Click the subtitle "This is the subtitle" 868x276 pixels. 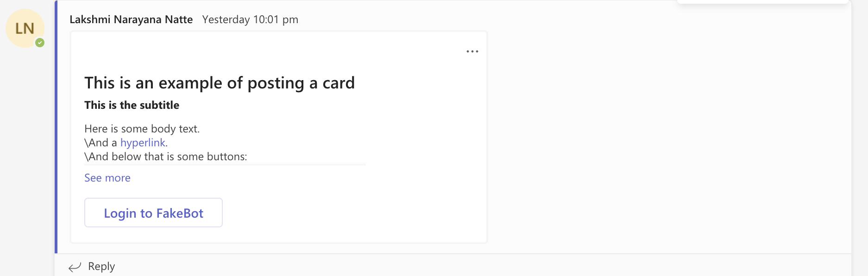pyautogui.click(x=132, y=105)
